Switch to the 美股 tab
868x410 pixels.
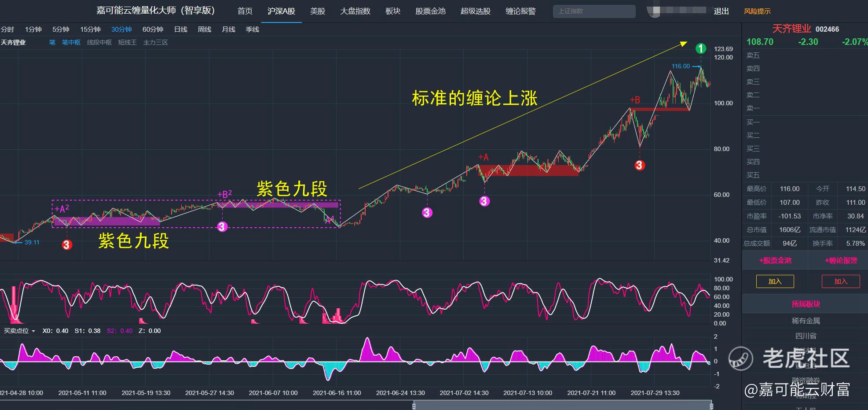[x=318, y=11]
